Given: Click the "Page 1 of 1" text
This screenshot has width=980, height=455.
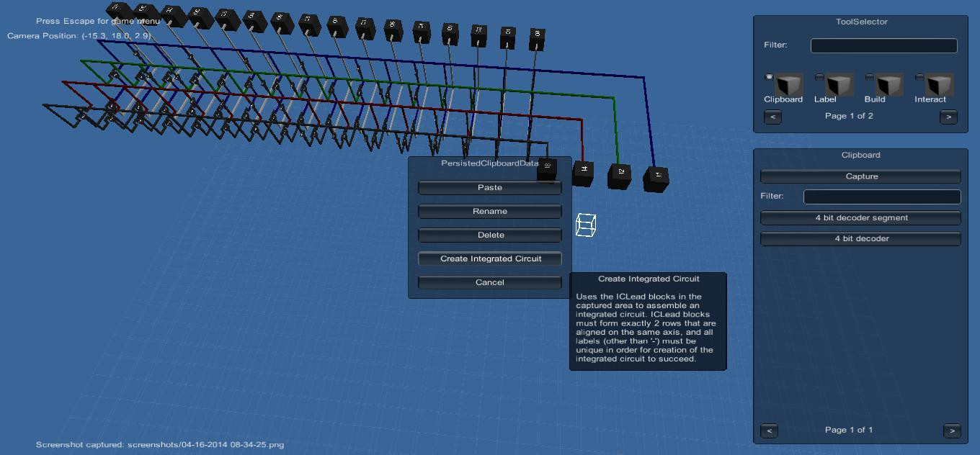Looking at the screenshot, I should [x=849, y=430].
